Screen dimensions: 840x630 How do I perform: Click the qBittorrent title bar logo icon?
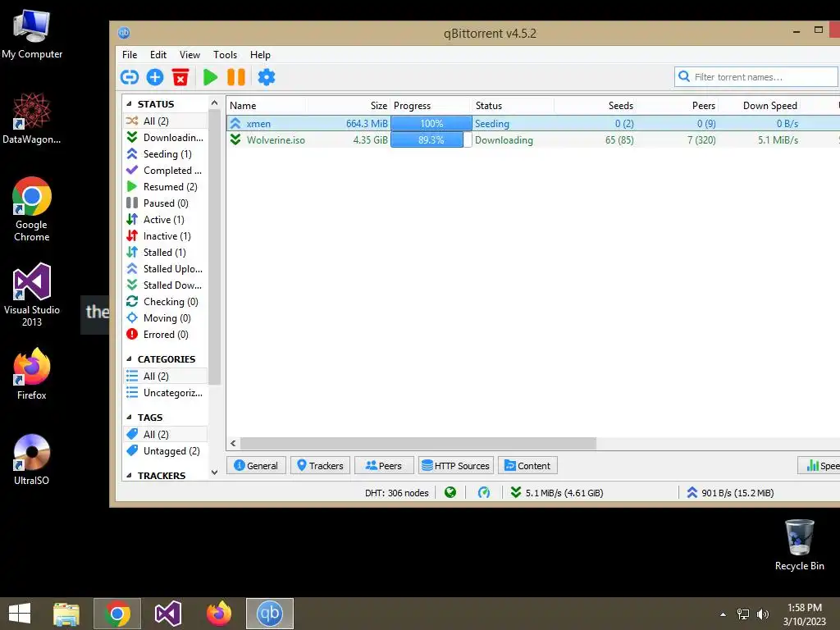(124, 33)
